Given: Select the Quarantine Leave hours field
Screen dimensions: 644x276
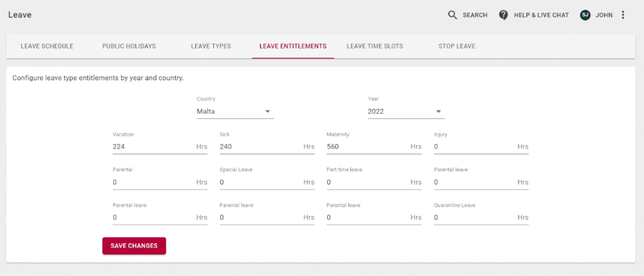Looking at the screenshot, I should click(x=481, y=217).
